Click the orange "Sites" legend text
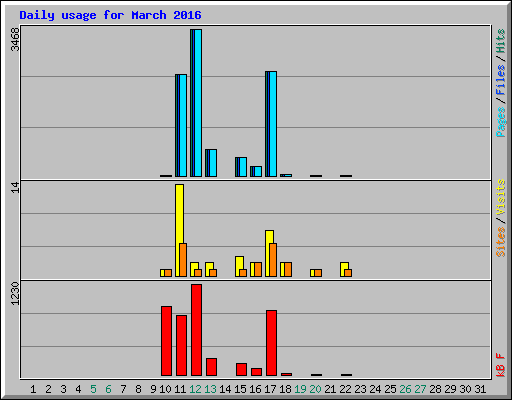Viewport: 512px width, 400px height. click(x=501, y=242)
